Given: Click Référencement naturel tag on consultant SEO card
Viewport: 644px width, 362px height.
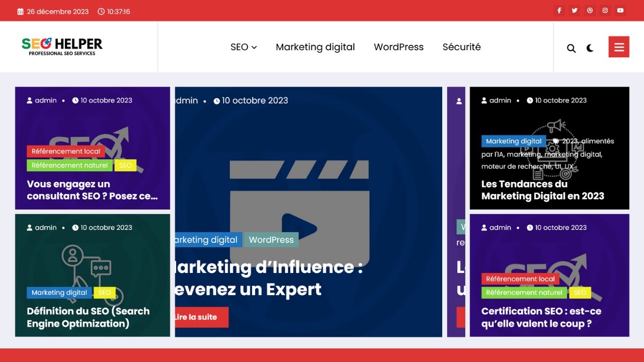Looking at the screenshot, I should (x=69, y=165).
